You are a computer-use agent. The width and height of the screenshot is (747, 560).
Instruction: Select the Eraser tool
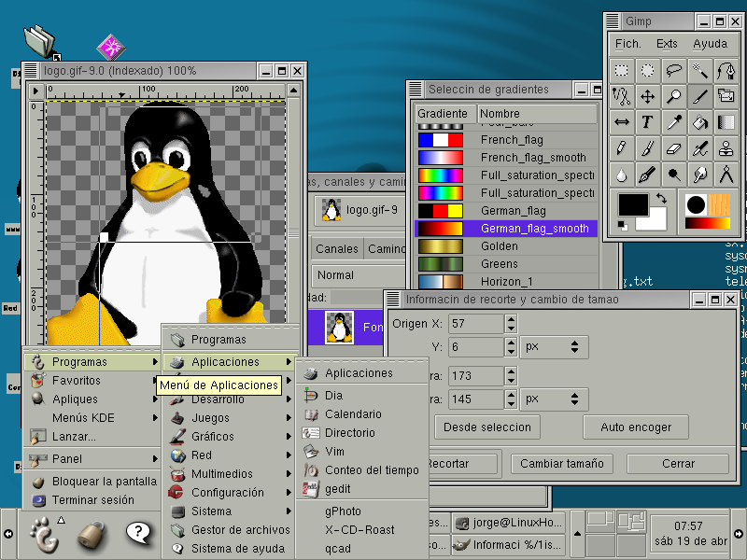click(673, 148)
